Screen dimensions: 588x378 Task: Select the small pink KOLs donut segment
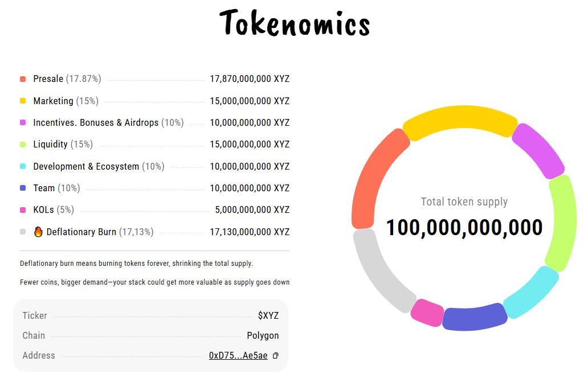coord(427,313)
